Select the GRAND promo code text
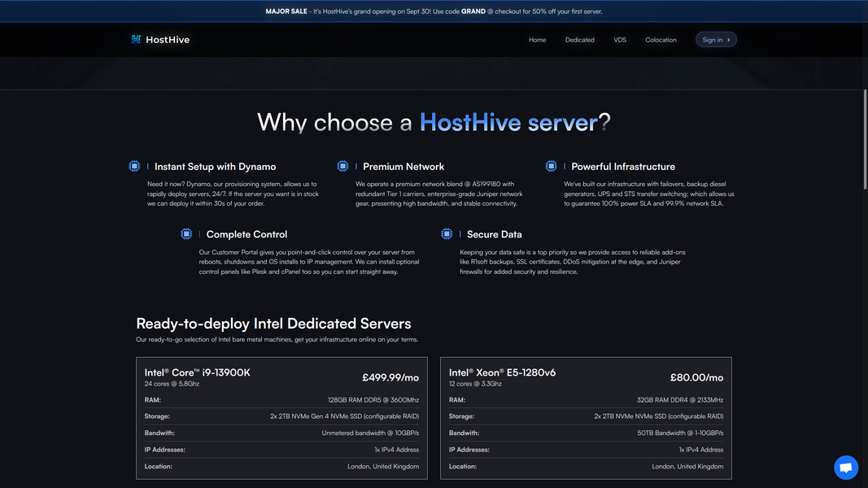 point(473,11)
